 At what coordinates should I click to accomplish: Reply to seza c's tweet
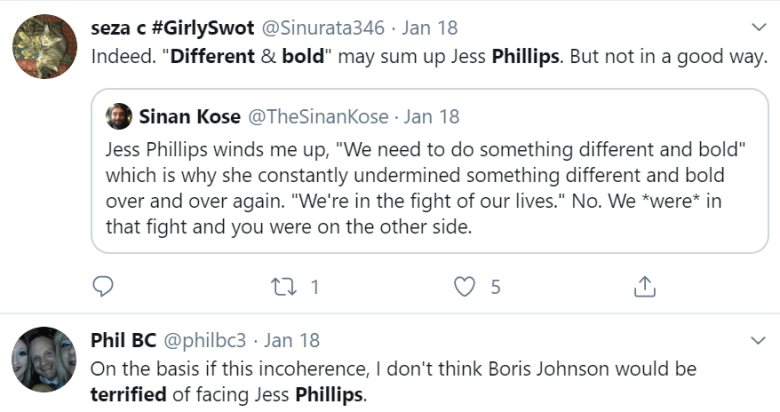tap(103, 287)
